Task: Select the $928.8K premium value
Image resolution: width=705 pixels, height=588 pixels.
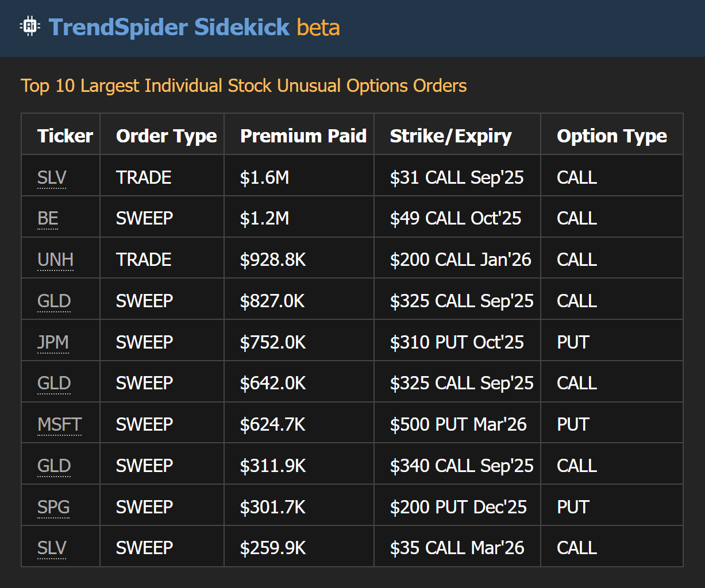Action: (x=273, y=260)
